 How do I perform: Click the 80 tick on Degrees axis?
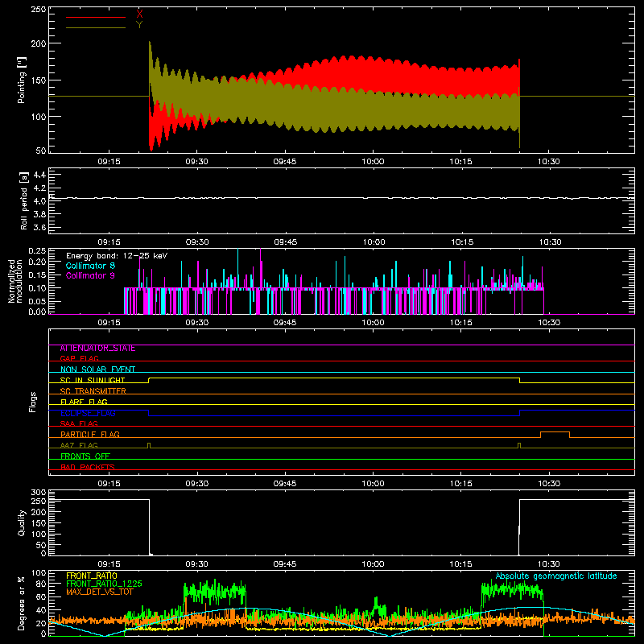pyautogui.click(x=41, y=584)
